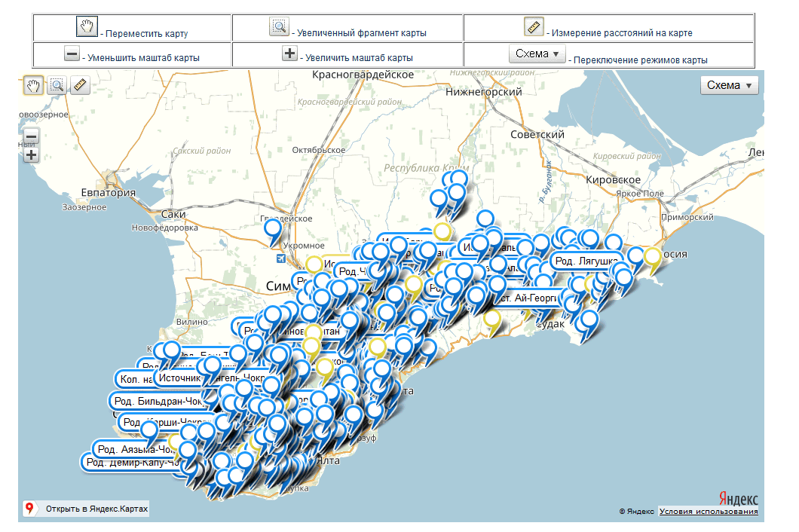Screen dimensions: 799x532
Task: Click Измерение расстояний на карте legend text
Action: point(622,33)
